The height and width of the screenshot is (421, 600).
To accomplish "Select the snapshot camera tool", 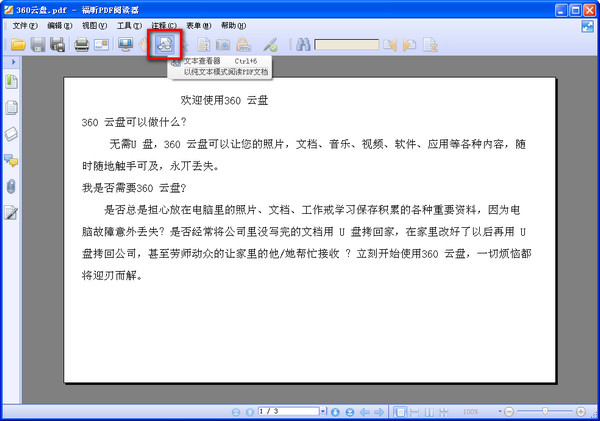I will (223, 45).
